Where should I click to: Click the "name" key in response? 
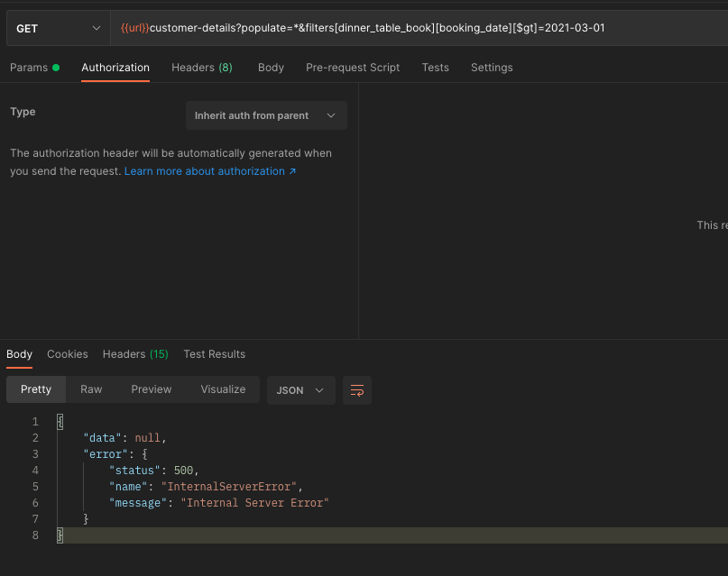pyautogui.click(x=128, y=487)
